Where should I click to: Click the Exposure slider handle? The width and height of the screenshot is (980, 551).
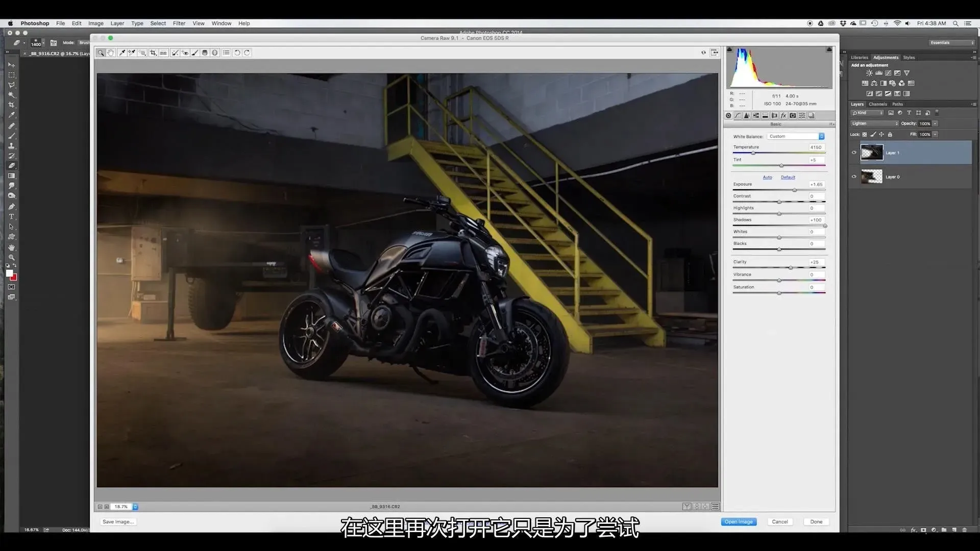[x=794, y=190]
